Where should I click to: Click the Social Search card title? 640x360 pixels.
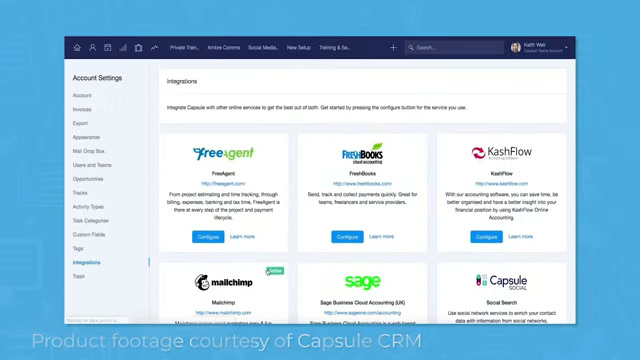(x=502, y=302)
